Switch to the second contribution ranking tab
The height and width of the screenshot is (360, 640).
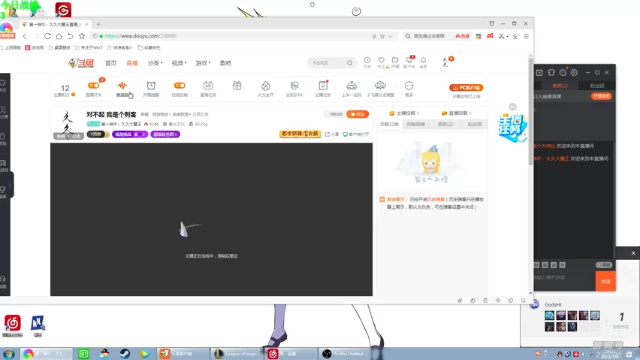point(416,124)
